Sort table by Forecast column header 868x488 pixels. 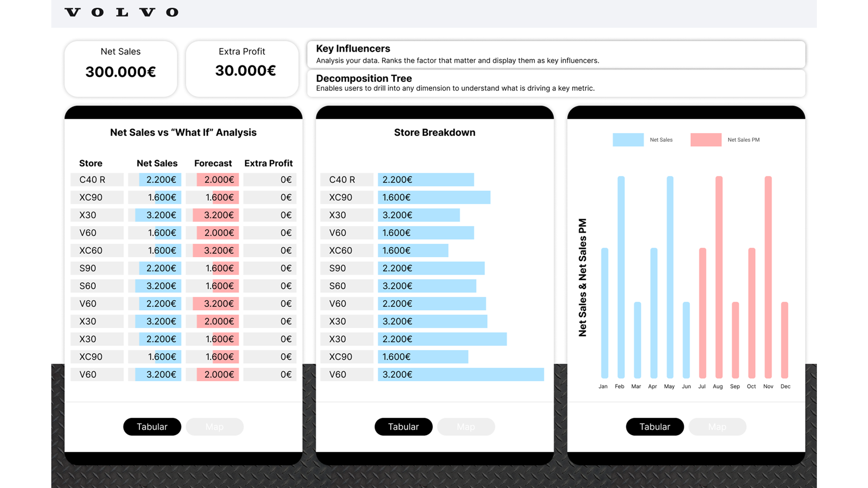[213, 163]
